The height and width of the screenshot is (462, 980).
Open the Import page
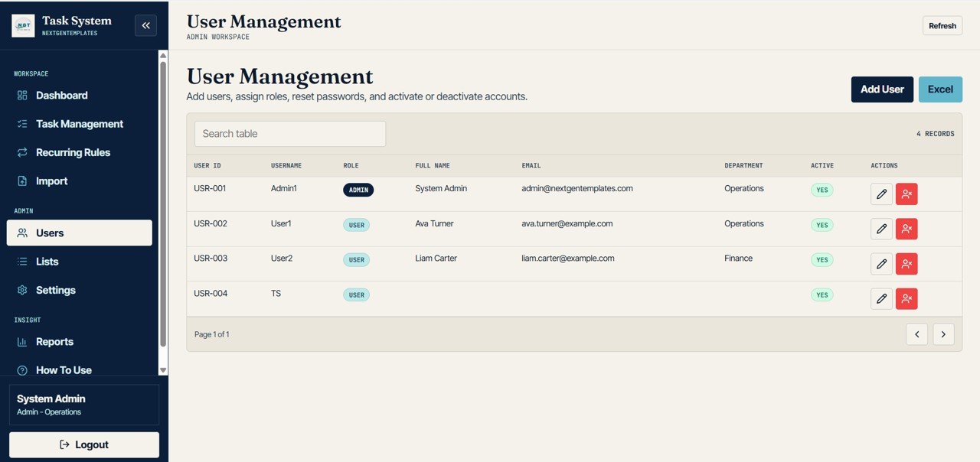click(80, 181)
